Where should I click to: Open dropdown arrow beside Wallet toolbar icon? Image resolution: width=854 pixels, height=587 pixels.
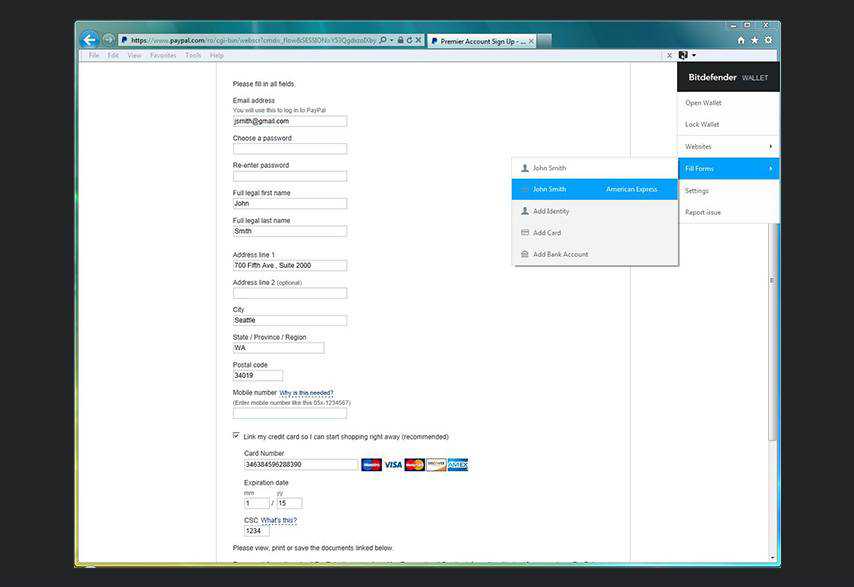(x=694, y=55)
